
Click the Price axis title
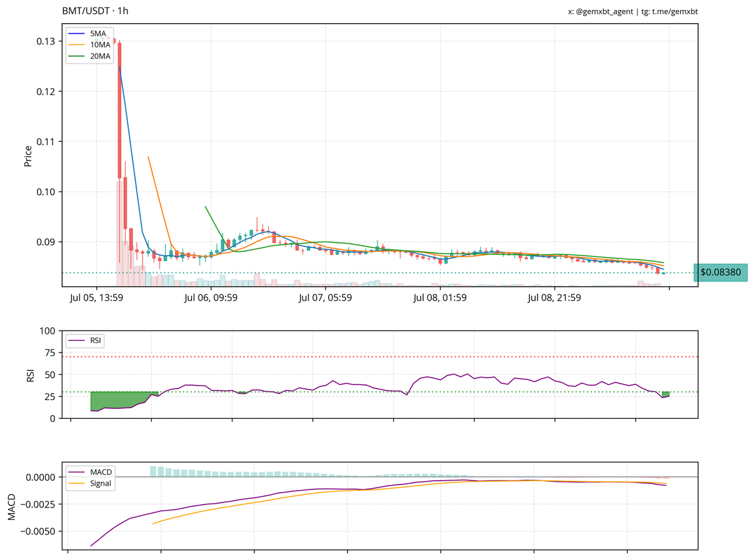tap(27, 156)
